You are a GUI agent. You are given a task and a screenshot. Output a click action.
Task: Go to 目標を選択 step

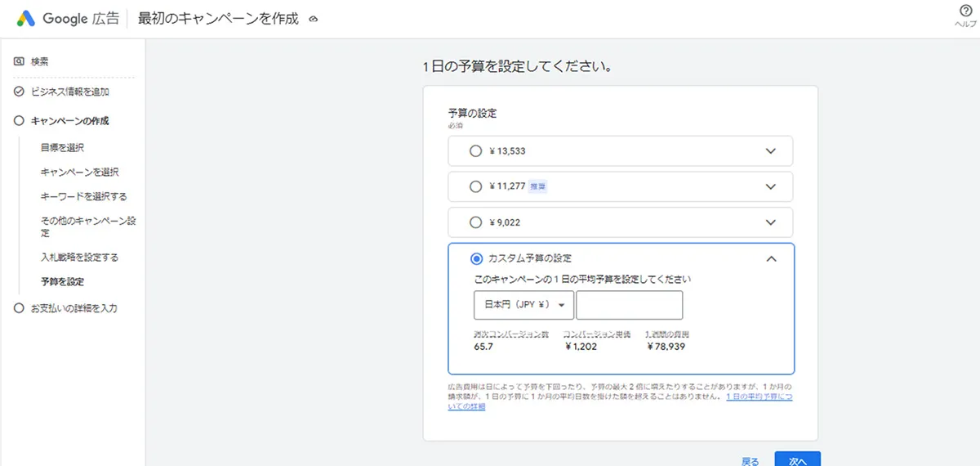[62, 148]
